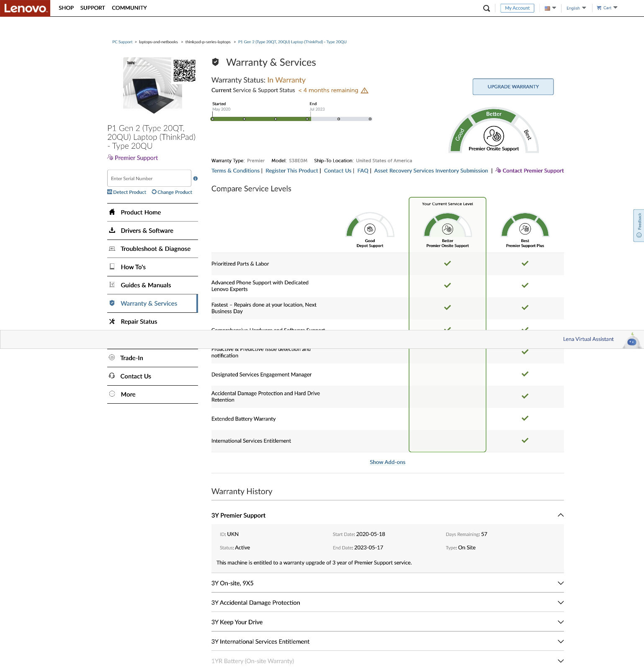This screenshot has height=670, width=644.
Task: Open Contact Us in sidebar
Action: click(152, 376)
